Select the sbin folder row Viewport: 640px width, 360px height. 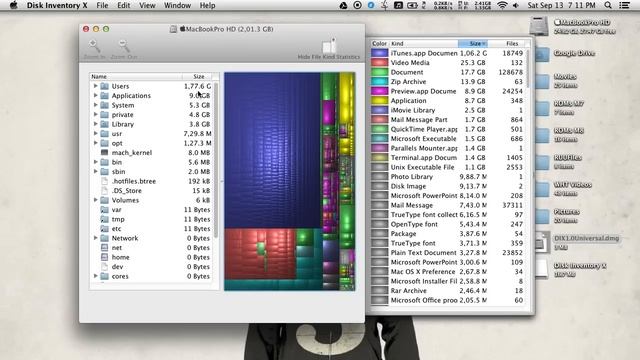(x=151, y=171)
